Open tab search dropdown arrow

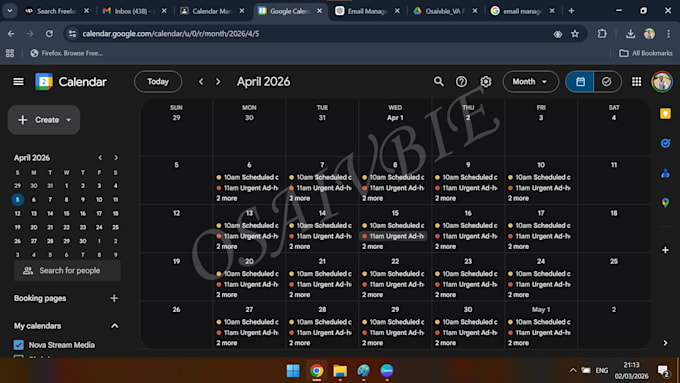(10, 11)
